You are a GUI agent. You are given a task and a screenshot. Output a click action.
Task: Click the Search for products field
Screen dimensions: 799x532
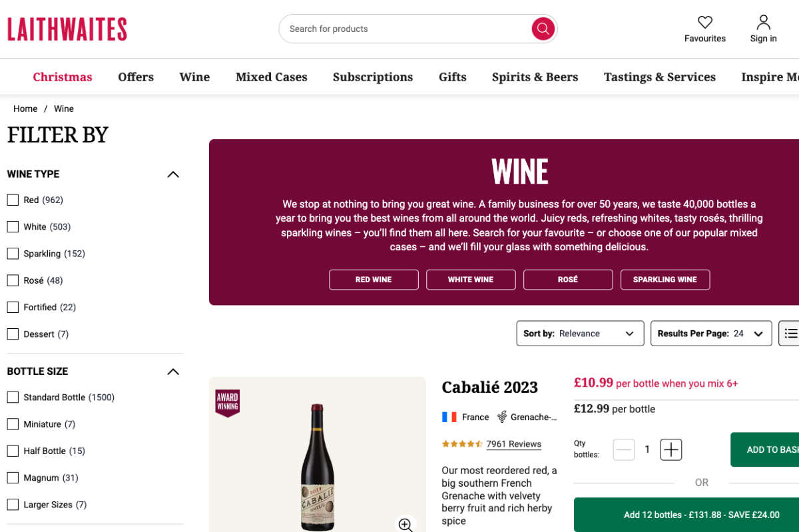[406, 29]
